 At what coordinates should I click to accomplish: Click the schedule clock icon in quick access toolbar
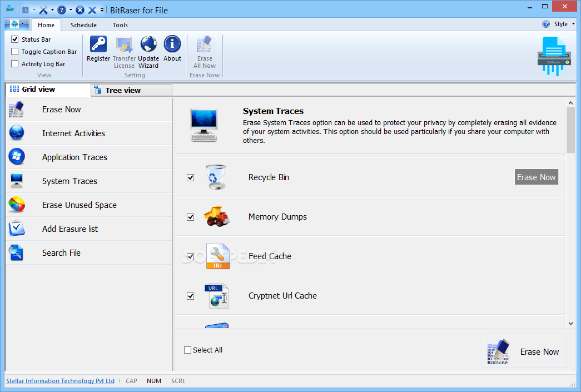[25, 10]
